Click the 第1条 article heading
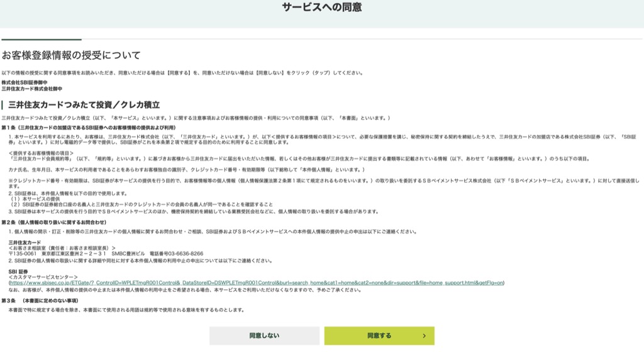This screenshot has height=352, width=644. 88,128
